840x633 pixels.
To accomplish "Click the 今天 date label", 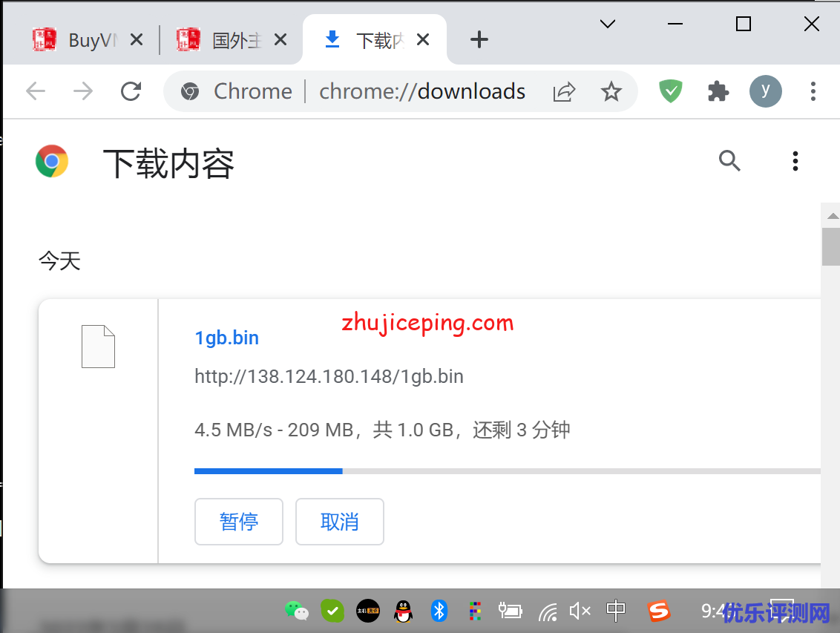I will click(x=59, y=261).
